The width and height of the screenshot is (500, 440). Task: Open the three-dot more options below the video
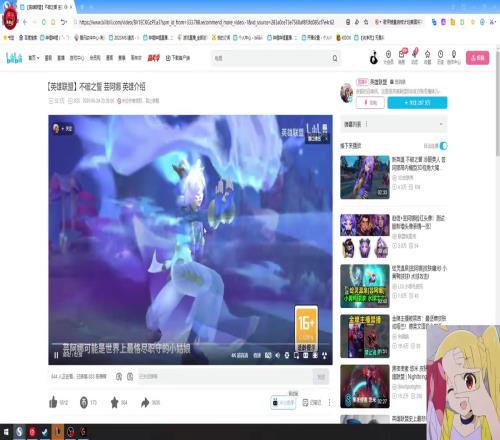(x=329, y=403)
